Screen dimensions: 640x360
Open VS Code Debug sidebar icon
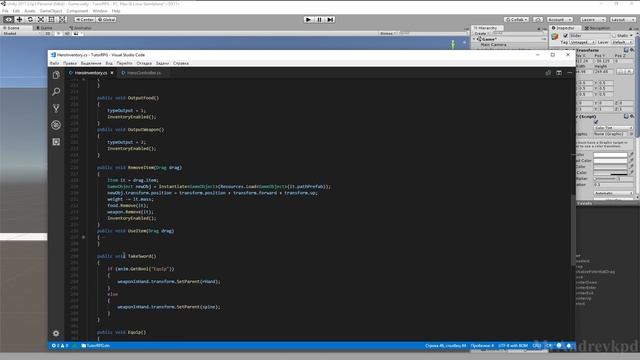point(56,125)
